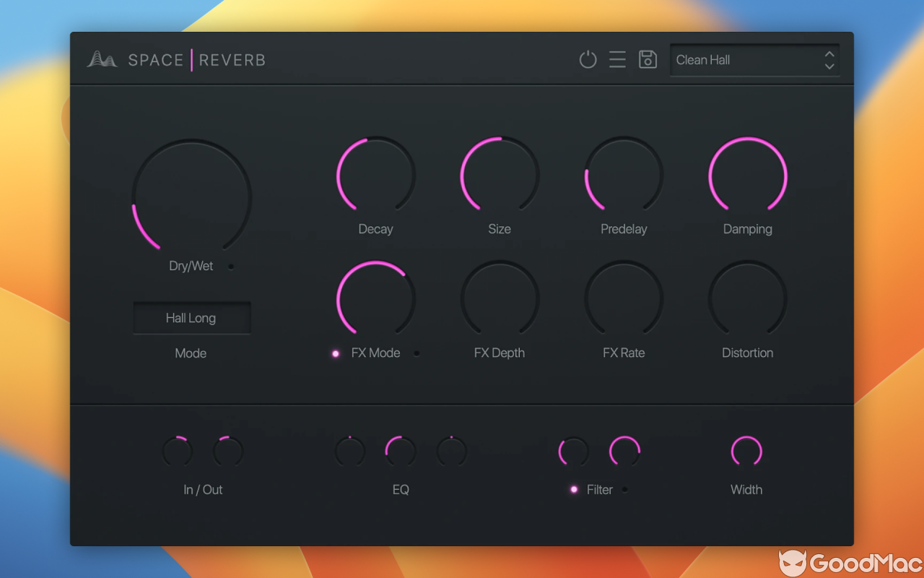
Task: Click the Size knob
Action: click(x=500, y=175)
